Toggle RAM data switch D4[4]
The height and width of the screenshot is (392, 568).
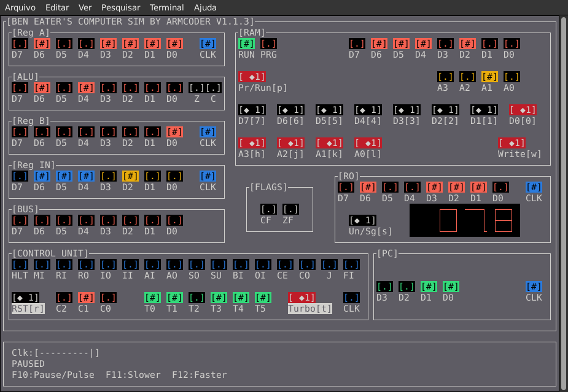tap(368, 110)
